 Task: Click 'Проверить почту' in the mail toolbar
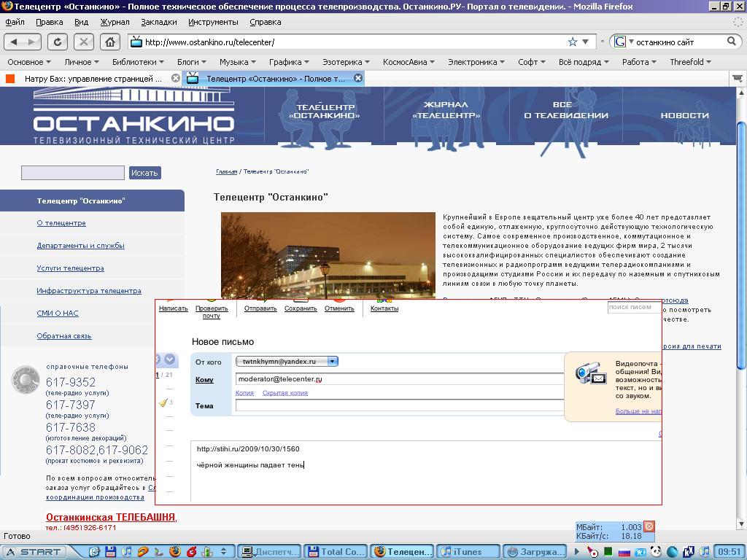(212, 312)
